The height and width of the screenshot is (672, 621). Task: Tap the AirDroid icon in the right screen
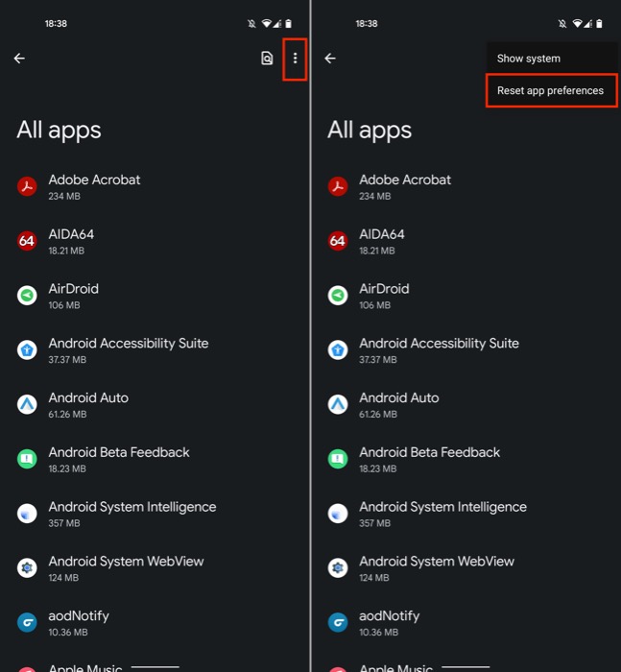pos(338,296)
